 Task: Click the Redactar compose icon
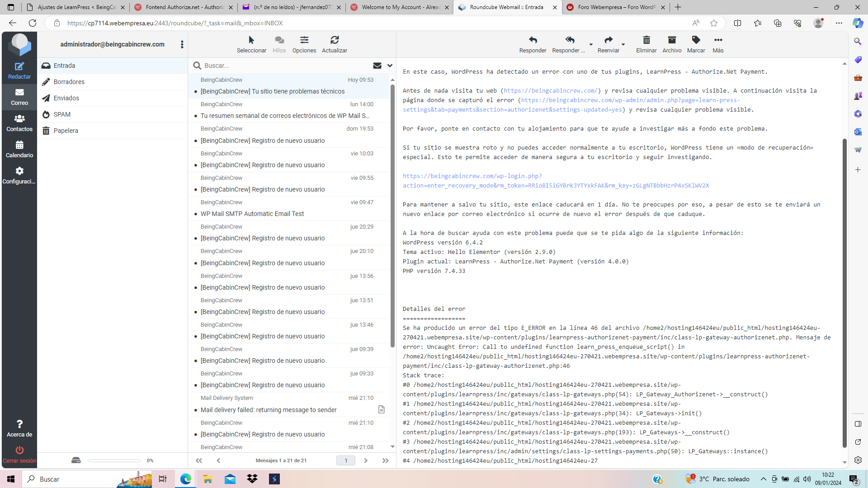coord(19,66)
